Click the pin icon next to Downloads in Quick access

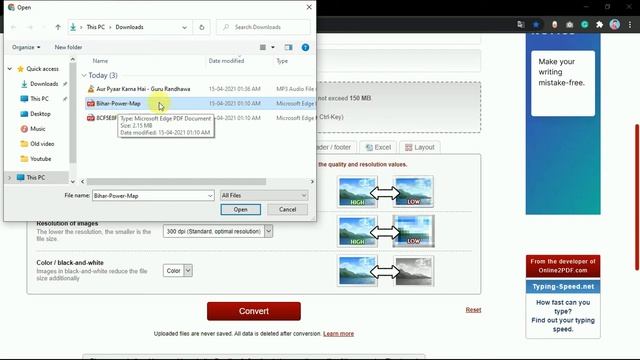pos(64,84)
